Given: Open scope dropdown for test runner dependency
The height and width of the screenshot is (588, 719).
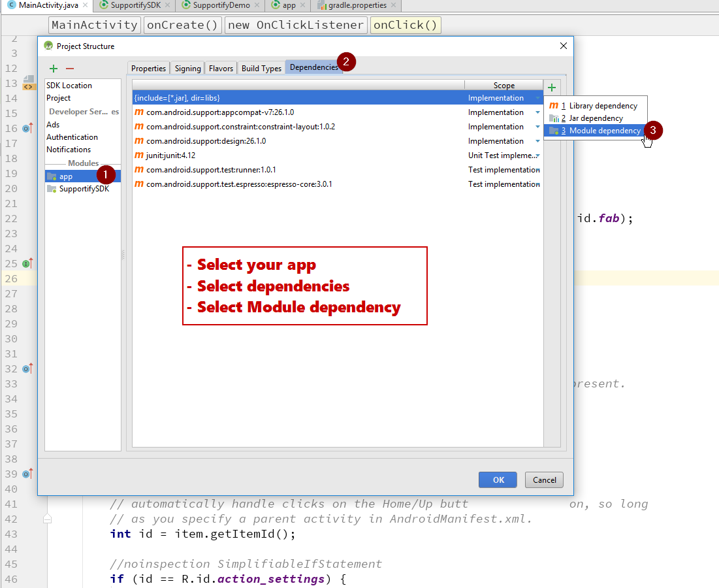Looking at the screenshot, I should pos(538,170).
